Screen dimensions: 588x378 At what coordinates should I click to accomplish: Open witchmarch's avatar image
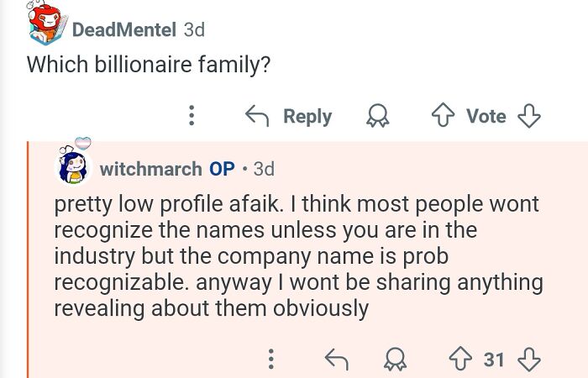[73, 165]
